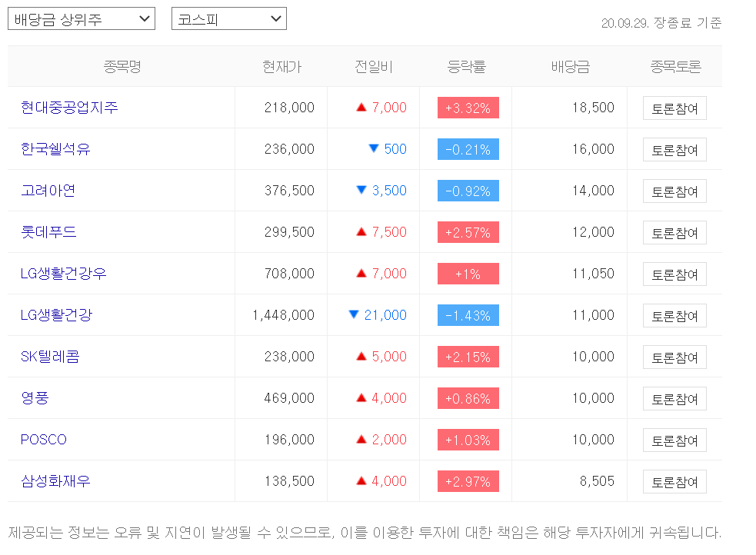Click the +2.57% change badge
756x555 pixels.
coord(468,232)
